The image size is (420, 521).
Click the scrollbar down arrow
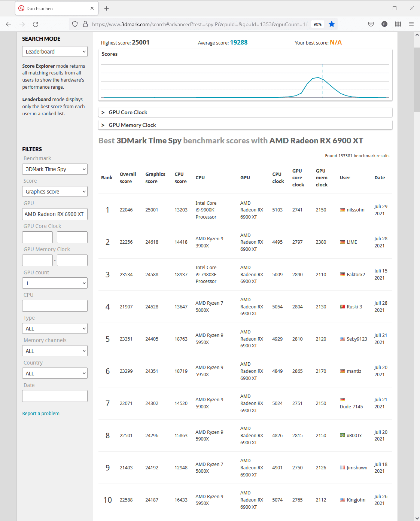coord(417,518)
